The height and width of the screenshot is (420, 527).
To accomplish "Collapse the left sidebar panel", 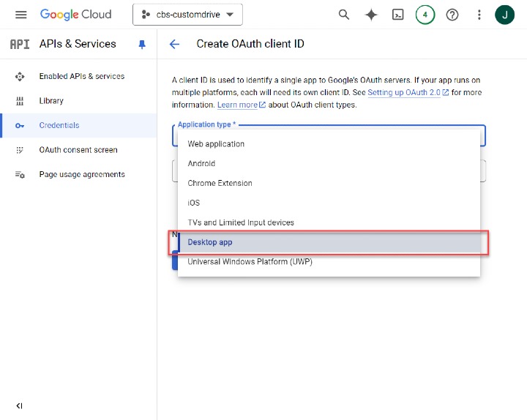I will point(19,405).
